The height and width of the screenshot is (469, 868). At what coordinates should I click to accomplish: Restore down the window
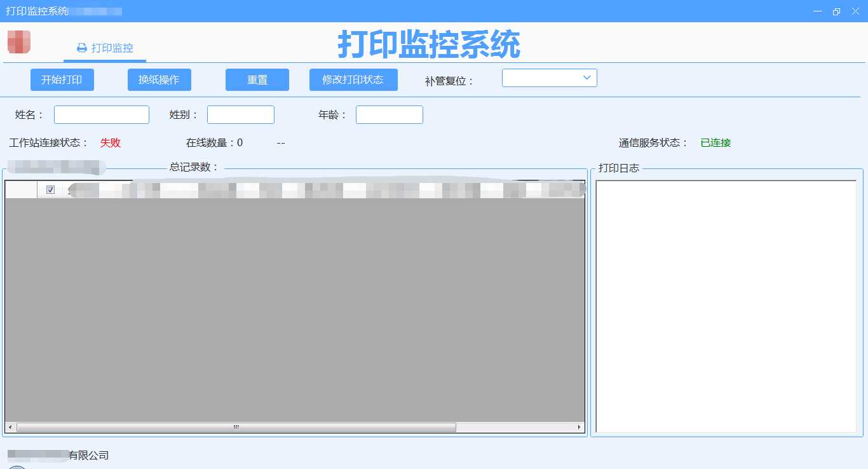836,11
